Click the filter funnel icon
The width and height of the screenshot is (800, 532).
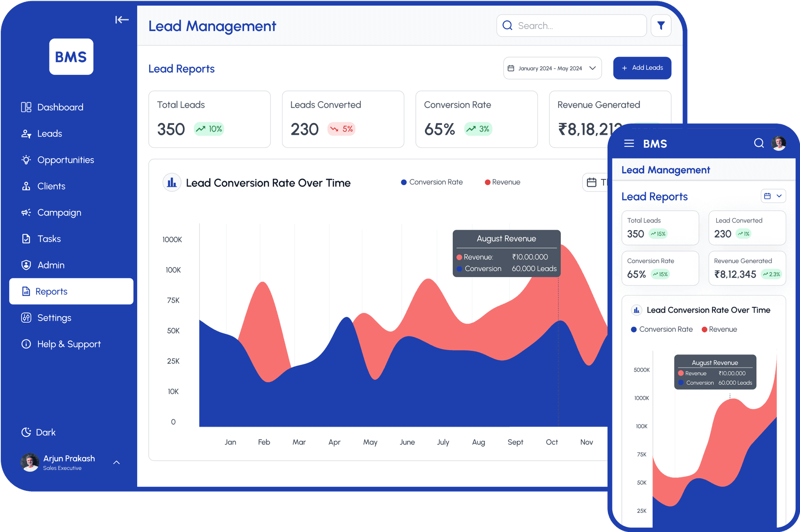tap(661, 26)
